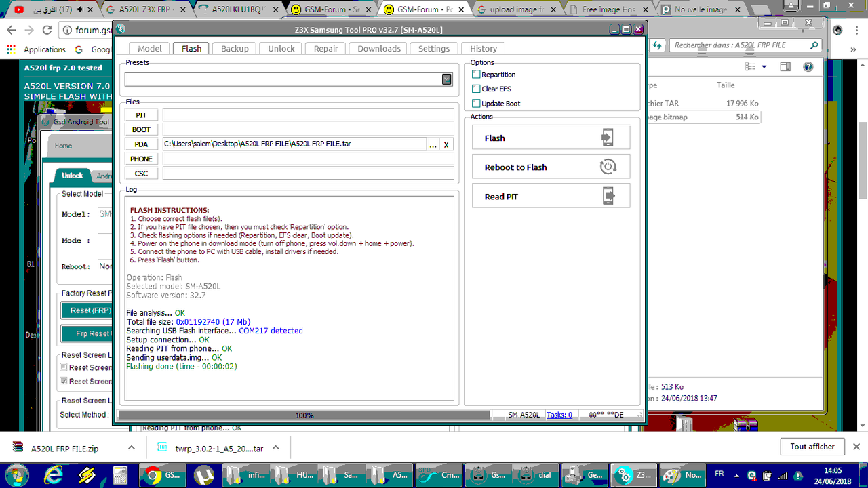Click the BOOT file button
Screen dimensions: 868x488
141,129
